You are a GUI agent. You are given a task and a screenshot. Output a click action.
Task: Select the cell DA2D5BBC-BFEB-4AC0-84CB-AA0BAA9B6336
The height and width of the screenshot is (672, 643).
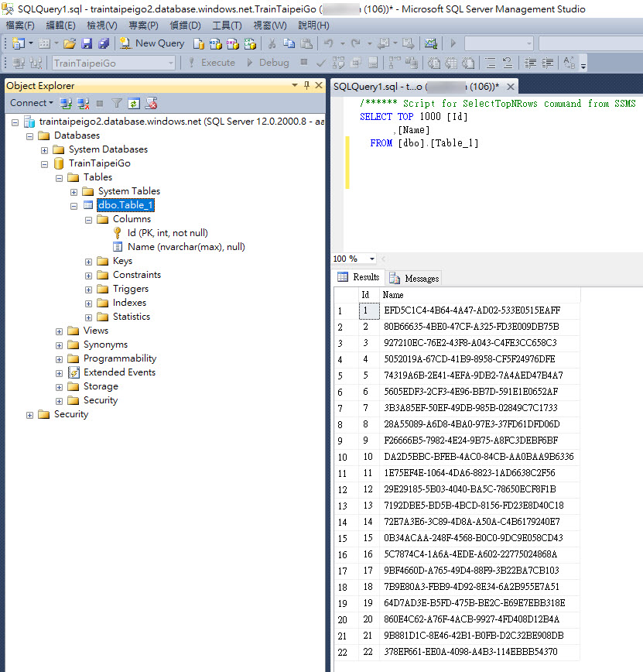480,457
